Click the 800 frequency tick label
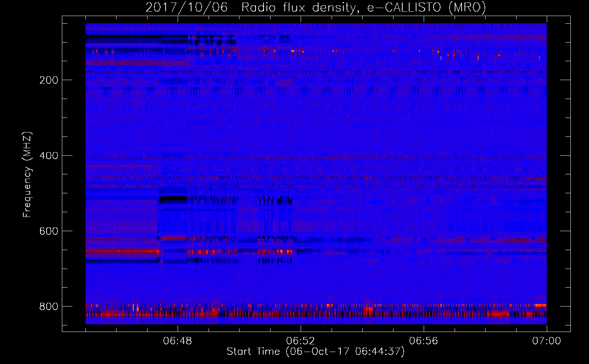This screenshot has width=589, height=364. click(49, 306)
